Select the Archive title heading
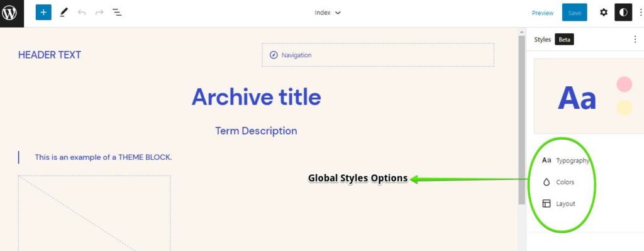644x251 pixels. pos(257,97)
